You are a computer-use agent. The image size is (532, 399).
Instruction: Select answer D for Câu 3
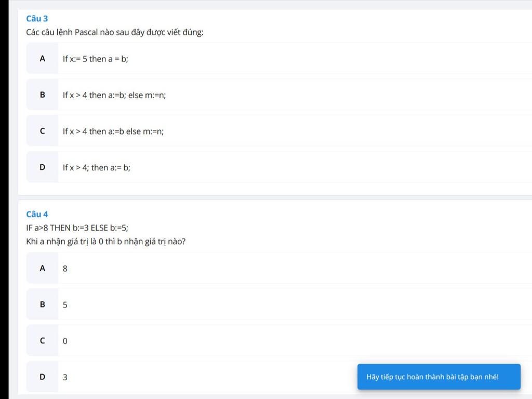pyautogui.click(x=279, y=167)
